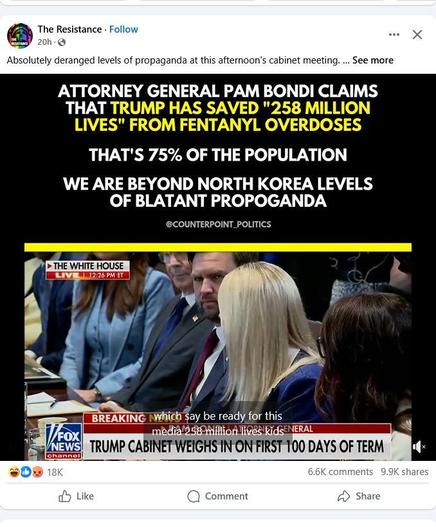The image size is (436, 527).
Task: Dismiss the post with the X icon
Action: 417,34
